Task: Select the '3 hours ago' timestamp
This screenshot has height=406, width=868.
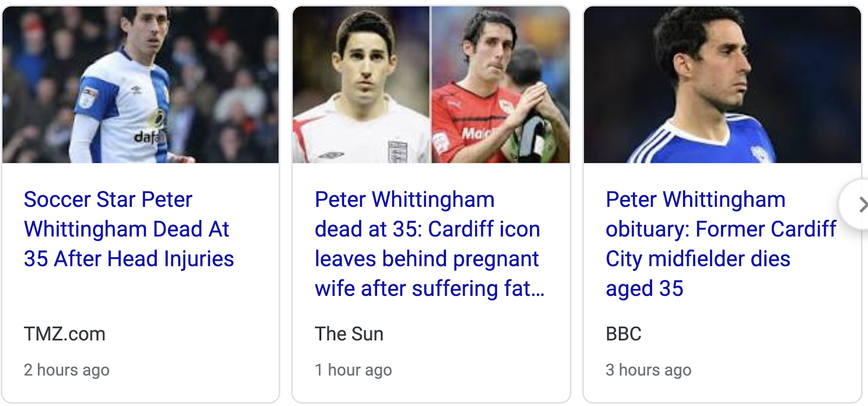Action: [648, 370]
